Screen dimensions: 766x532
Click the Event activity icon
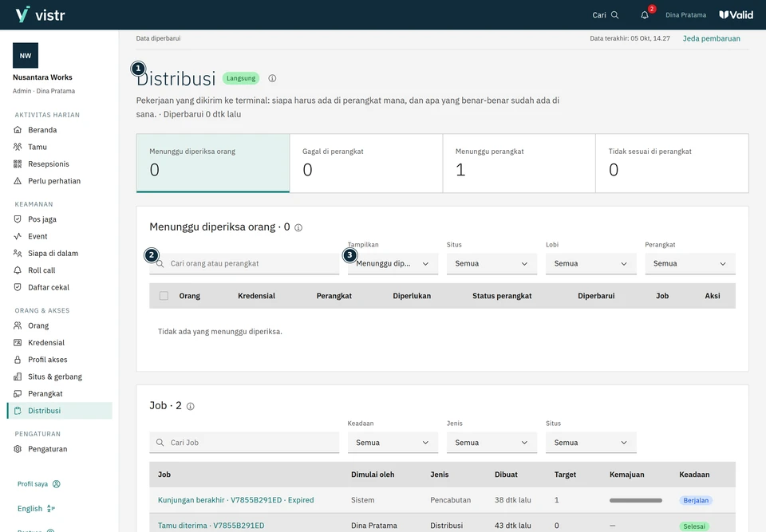click(18, 236)
